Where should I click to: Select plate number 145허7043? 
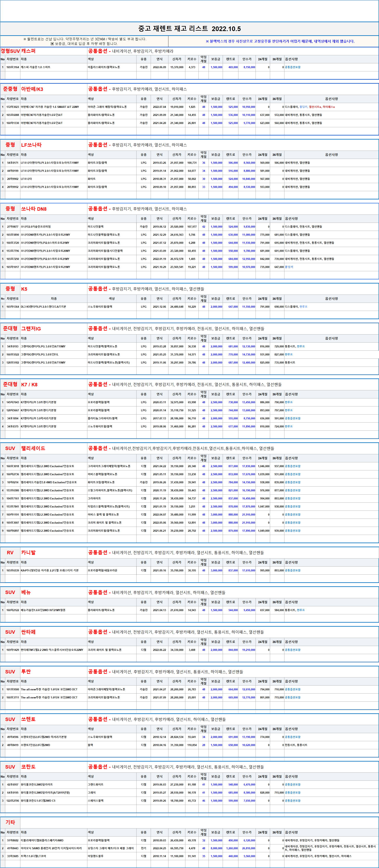pyautogui.click(x=13, y=402)
